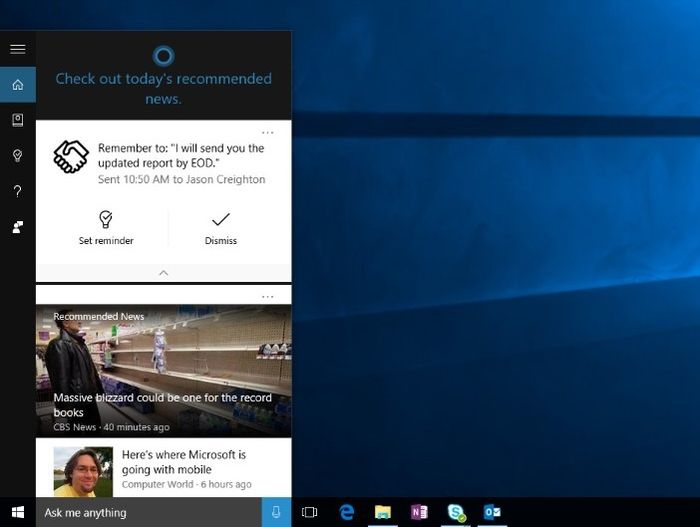Viewport: 700px width, 527px height.
Task: Collapse the reminder card with chevron
Action: coord(164,273)
